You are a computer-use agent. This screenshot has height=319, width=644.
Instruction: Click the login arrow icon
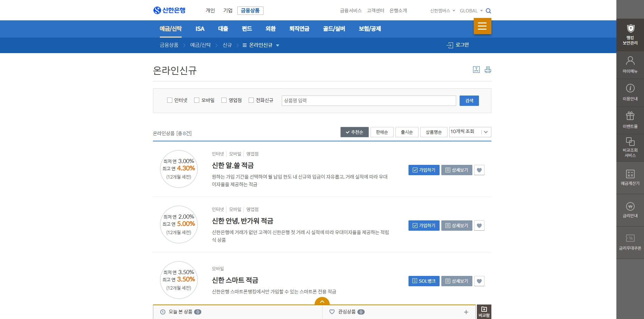(450, 45)
